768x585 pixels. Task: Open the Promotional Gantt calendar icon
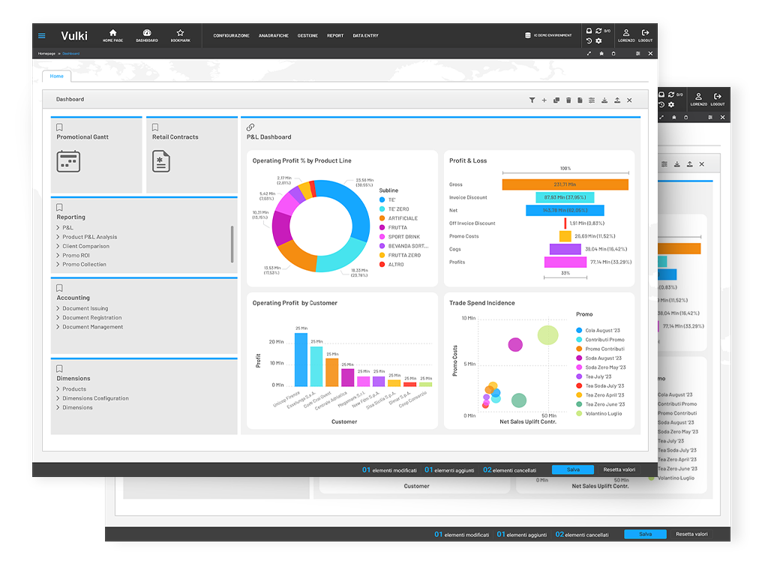[x=68, y=161]
